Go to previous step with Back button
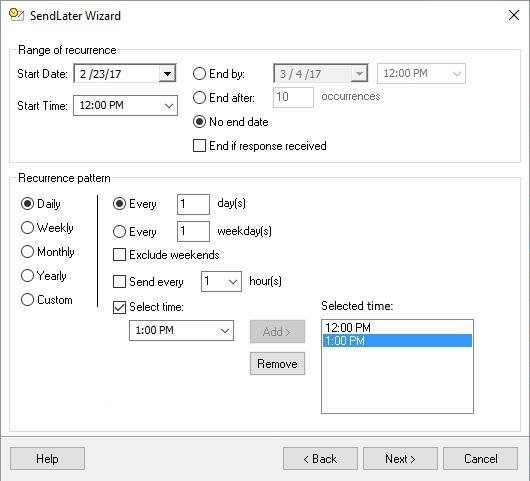Viewport: 530px width, 481px height. click(x=320, y=459)
